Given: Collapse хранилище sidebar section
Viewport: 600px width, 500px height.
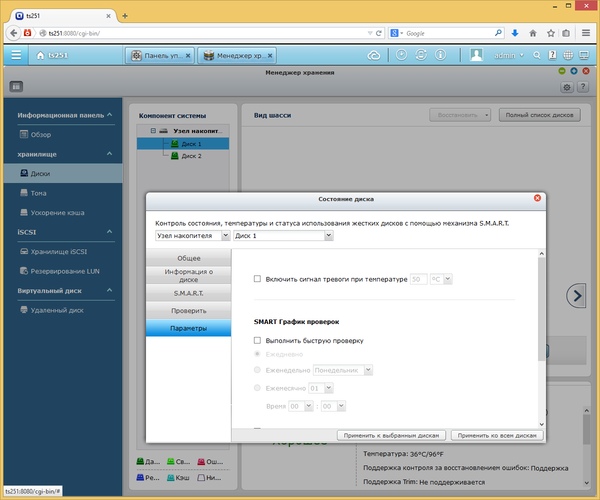Looking at the screenshot, I should coord(109,153).
